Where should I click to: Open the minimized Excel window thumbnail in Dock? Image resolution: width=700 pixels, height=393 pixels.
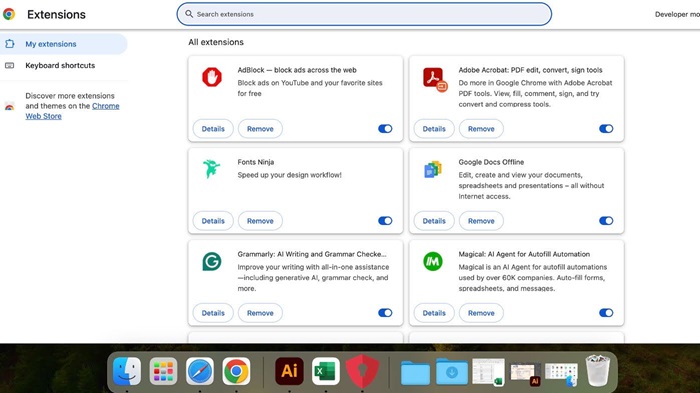488,372
